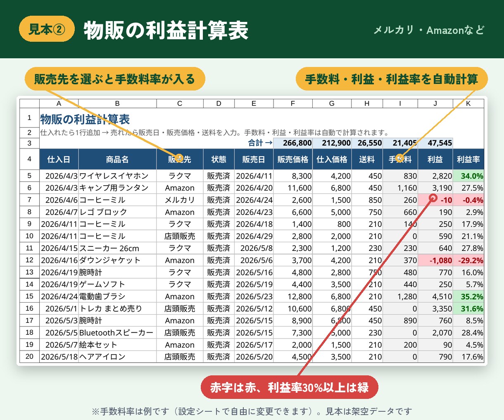This screenshot has height=420, width=504.
Task: Click callout 販売先を選ぶと手数料率が入る
Action: (x=115, y=79)
